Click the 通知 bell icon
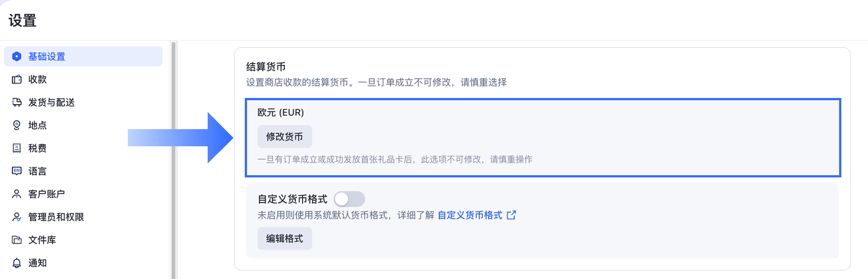 (17, 263)
